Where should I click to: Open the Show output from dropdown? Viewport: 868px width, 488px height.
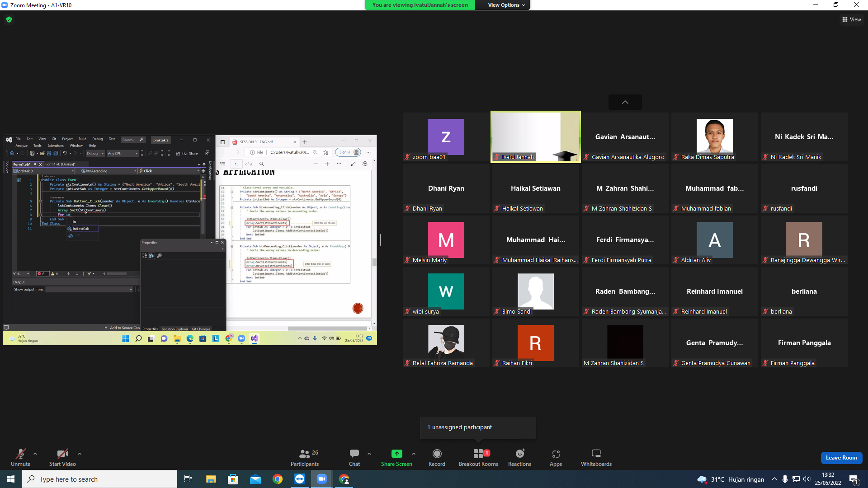coord(89,290)
